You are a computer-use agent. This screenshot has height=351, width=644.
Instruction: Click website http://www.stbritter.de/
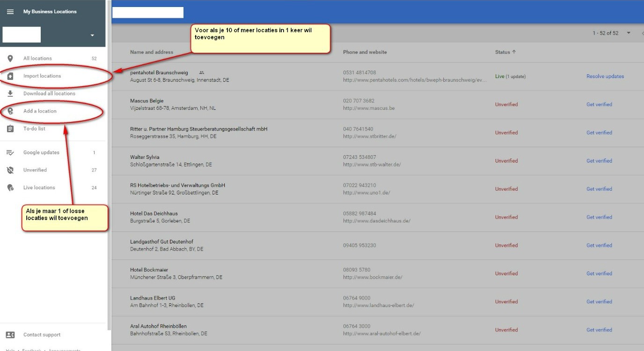click(370, 136)
